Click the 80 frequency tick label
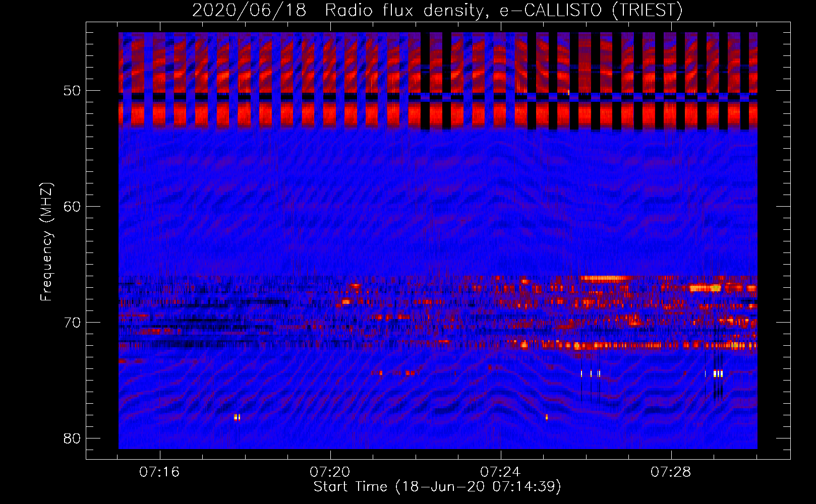The width and height of the screenshot is (816, 504). tap(73, 438)
